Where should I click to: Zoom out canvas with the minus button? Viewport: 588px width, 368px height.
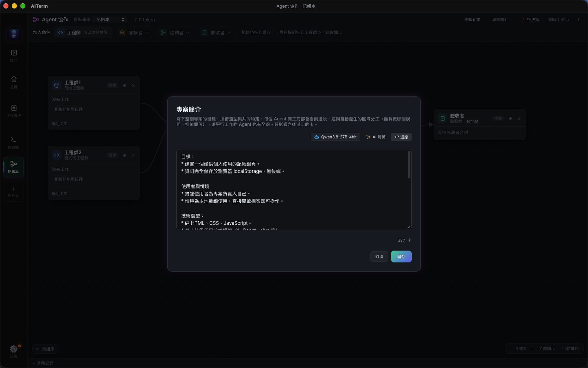pos(510,349)
